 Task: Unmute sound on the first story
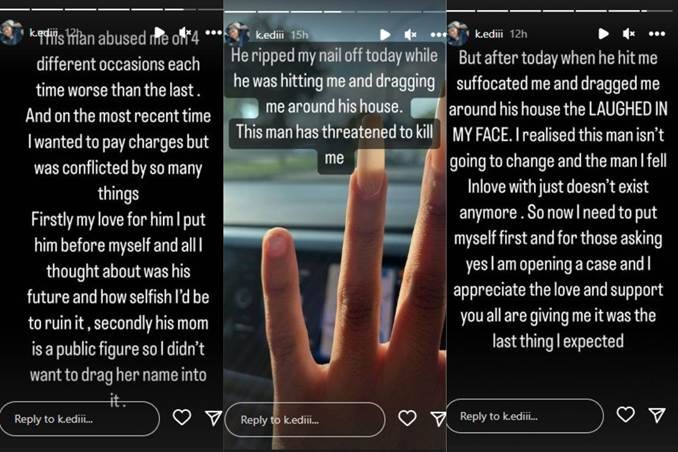185,32
